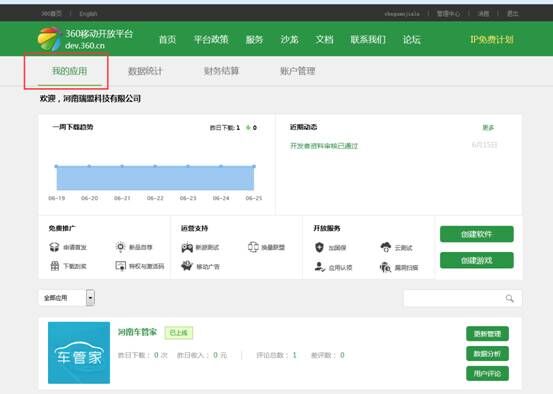Click the shield 加固保 icon
This screenshot has width=553, height=394.
click(x=319, y=247)
